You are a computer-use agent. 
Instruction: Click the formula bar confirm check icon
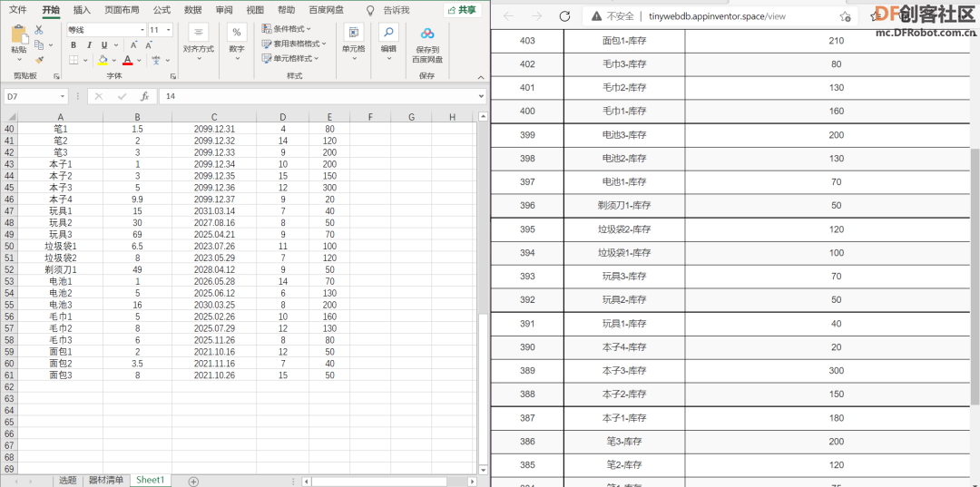(x=122, y=96)
